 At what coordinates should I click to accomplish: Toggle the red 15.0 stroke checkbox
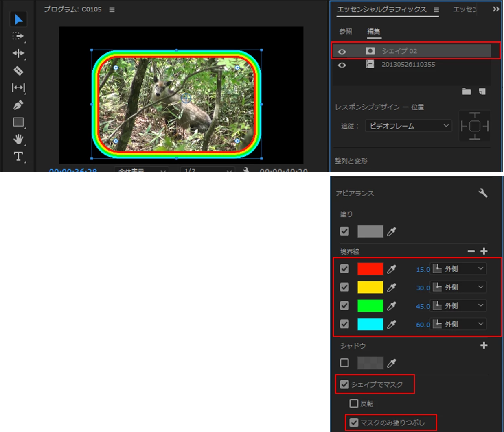pos(344,268)
